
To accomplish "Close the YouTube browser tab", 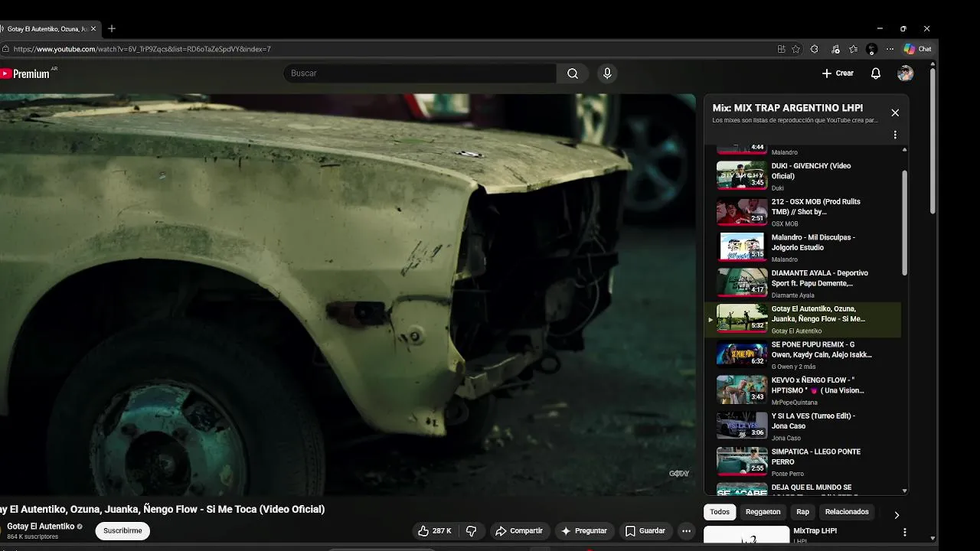I will [x=93, y=28].
